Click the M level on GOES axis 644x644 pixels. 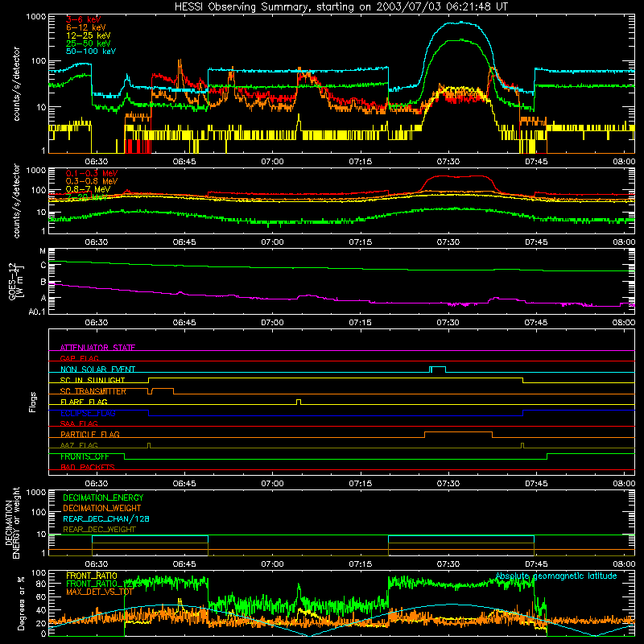tap(43, 251)
